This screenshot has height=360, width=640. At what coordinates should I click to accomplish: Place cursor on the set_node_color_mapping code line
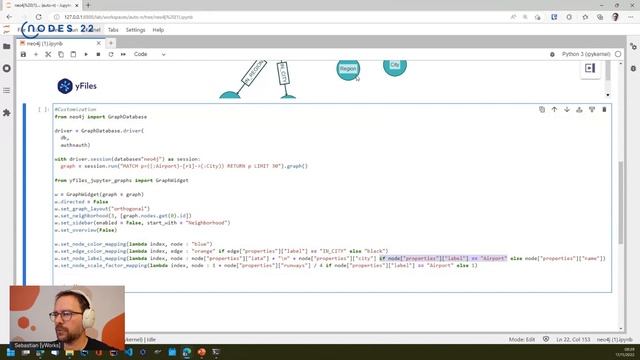133,244
